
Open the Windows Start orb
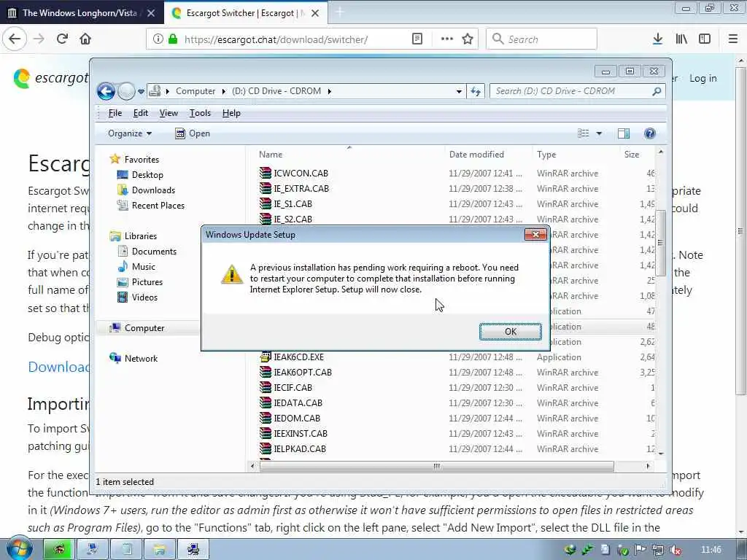20,548
